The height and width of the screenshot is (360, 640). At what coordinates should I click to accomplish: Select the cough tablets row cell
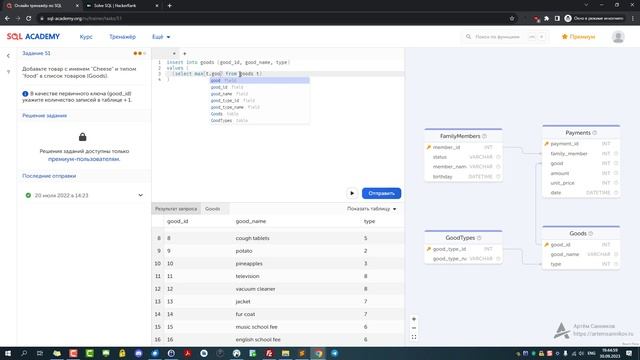tap(252, 238)
